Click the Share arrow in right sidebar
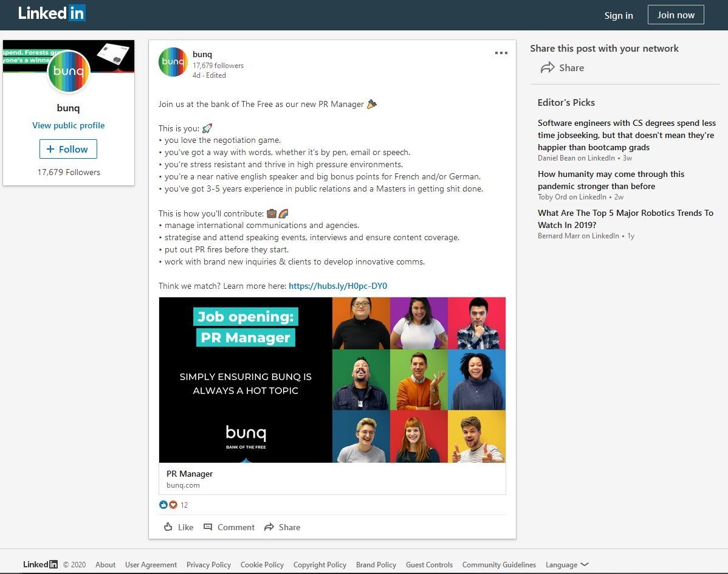 coord(548,68)
